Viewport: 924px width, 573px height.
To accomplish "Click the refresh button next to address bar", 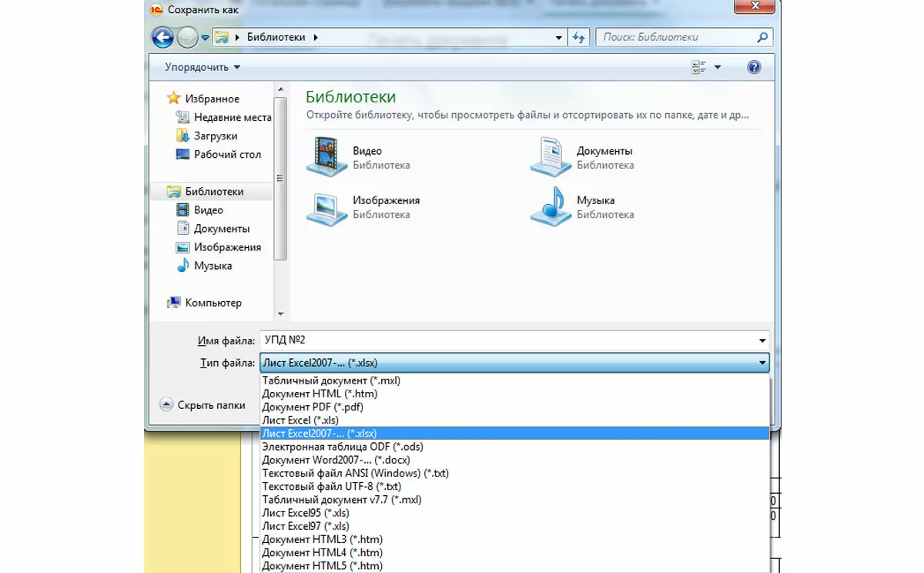I will click(x=579, y=37).
